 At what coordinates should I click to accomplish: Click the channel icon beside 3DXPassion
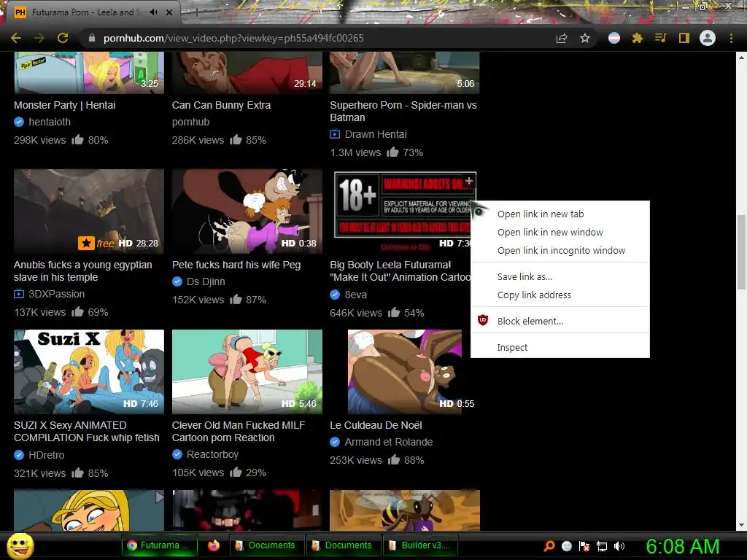click(x=18, y=294)
